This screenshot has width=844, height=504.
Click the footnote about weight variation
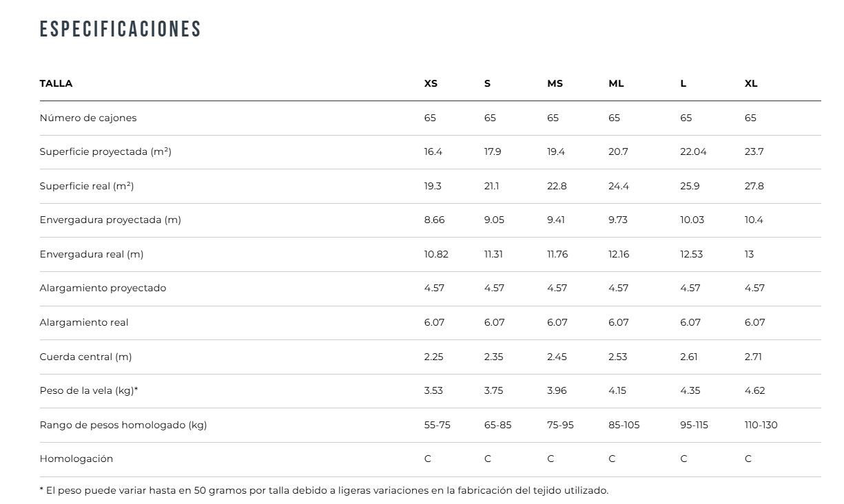(x=324, y=490)
